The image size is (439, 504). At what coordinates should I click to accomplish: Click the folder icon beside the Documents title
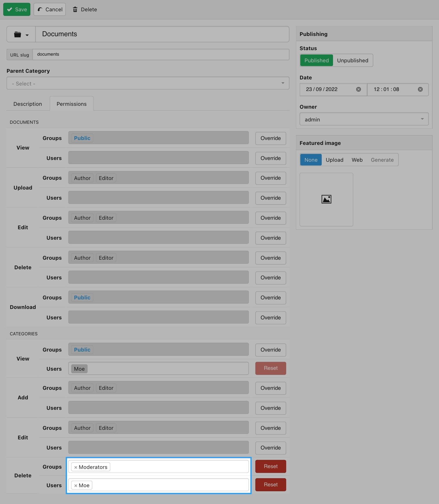18,34
